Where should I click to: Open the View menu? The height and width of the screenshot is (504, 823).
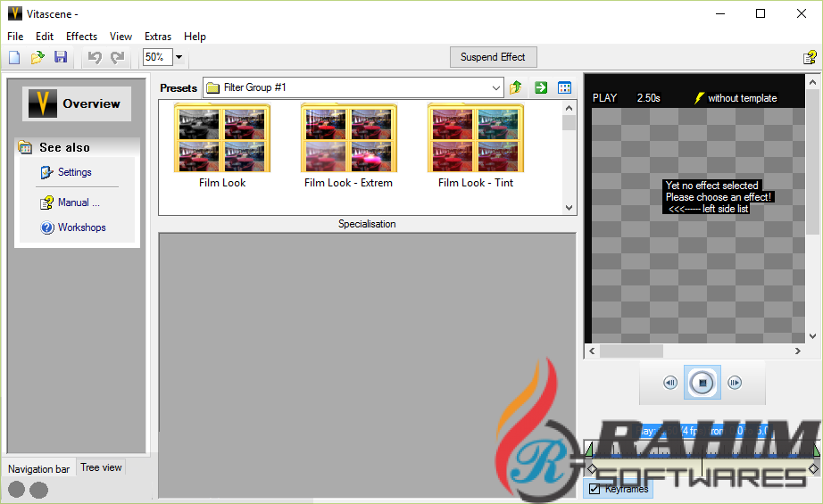click(x=121, y=37)
